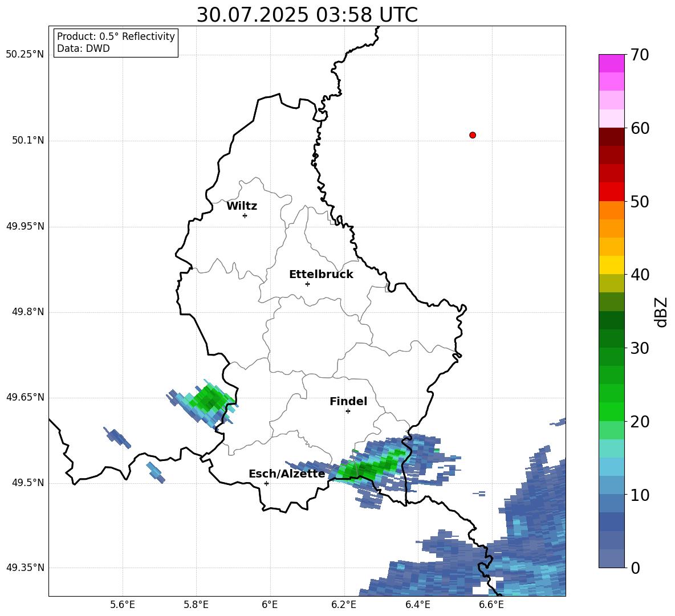The height and width of the screenshot is (616, 675).
Task: Click the Findel cross marker
Action: click(348, 411)
